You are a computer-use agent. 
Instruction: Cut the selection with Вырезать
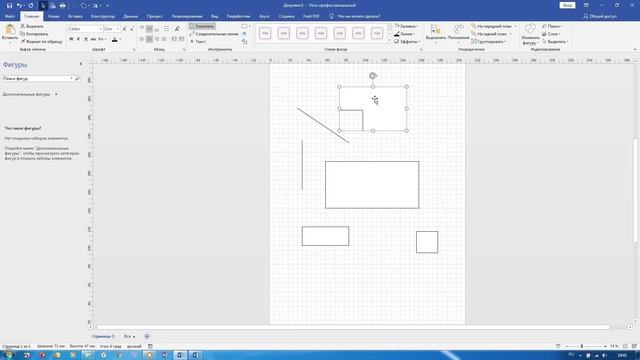click(x=32, y=26)
